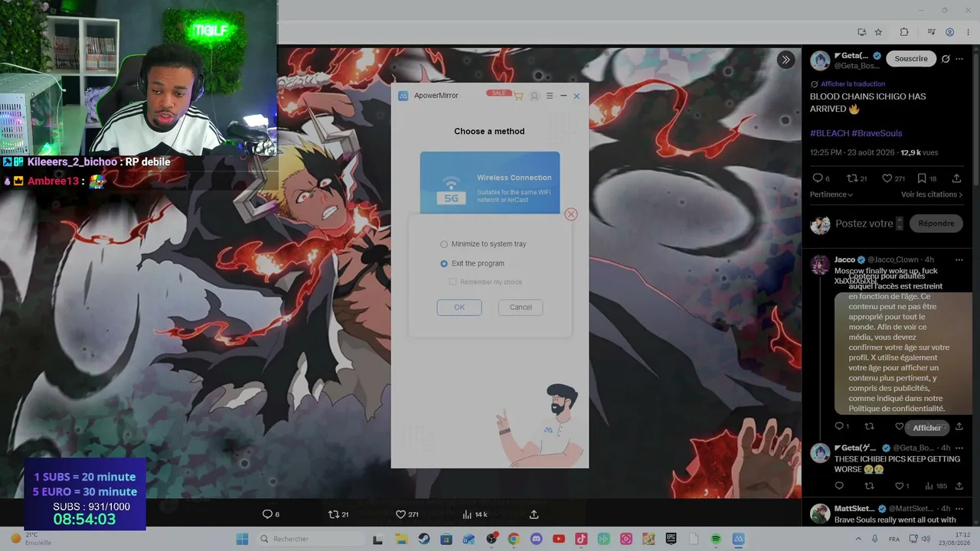
Task: Open the ApowerMirror account profile icon
Action: (x=534, y=96)
